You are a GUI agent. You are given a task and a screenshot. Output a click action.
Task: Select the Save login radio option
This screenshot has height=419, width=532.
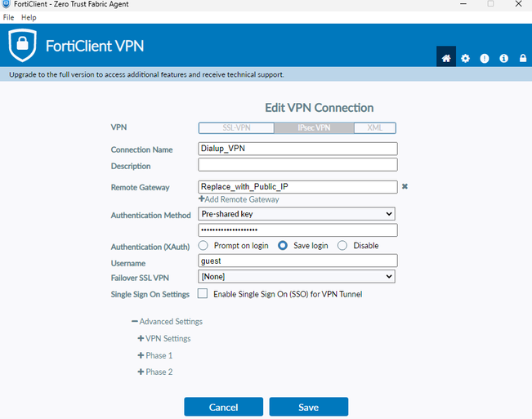(284, 246)
